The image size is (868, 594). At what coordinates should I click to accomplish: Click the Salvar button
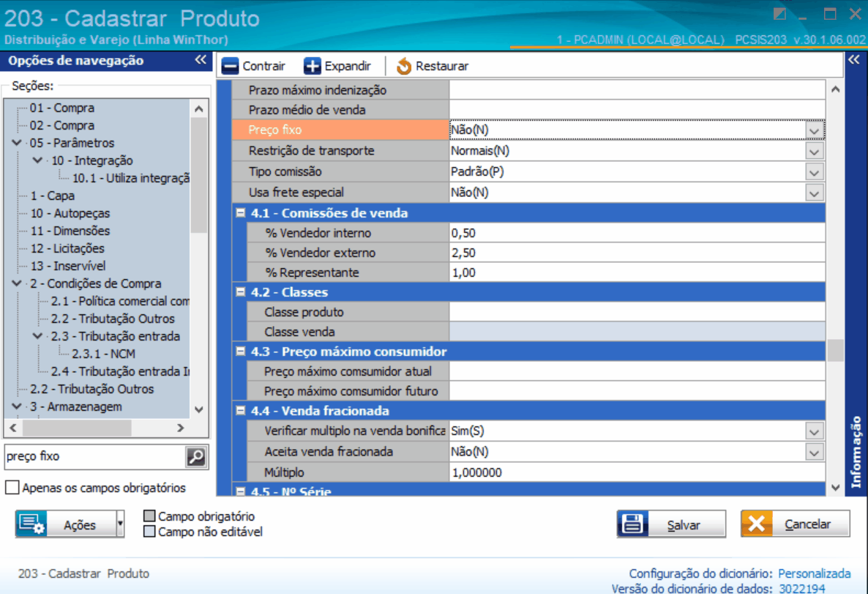[x=671, y=524]
